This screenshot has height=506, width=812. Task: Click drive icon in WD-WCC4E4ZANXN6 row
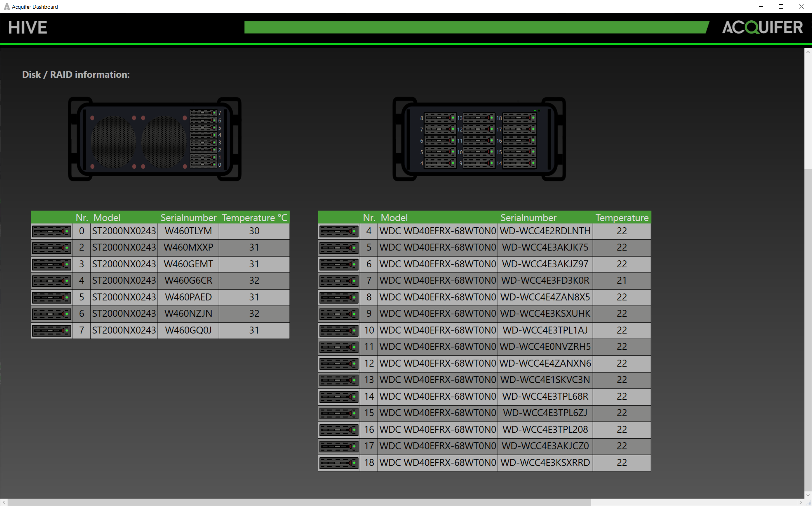click(x=339, y=364)
